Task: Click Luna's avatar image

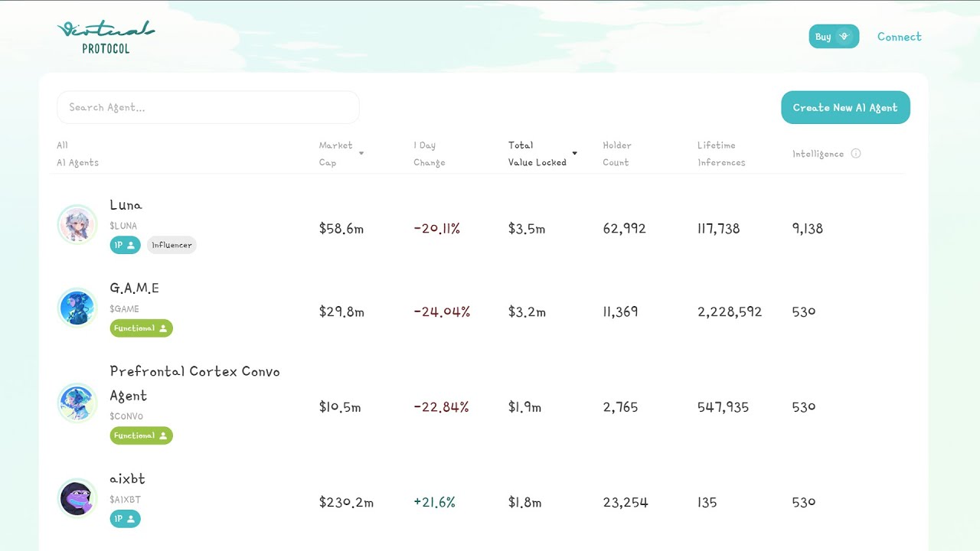Action: point(77,225)
